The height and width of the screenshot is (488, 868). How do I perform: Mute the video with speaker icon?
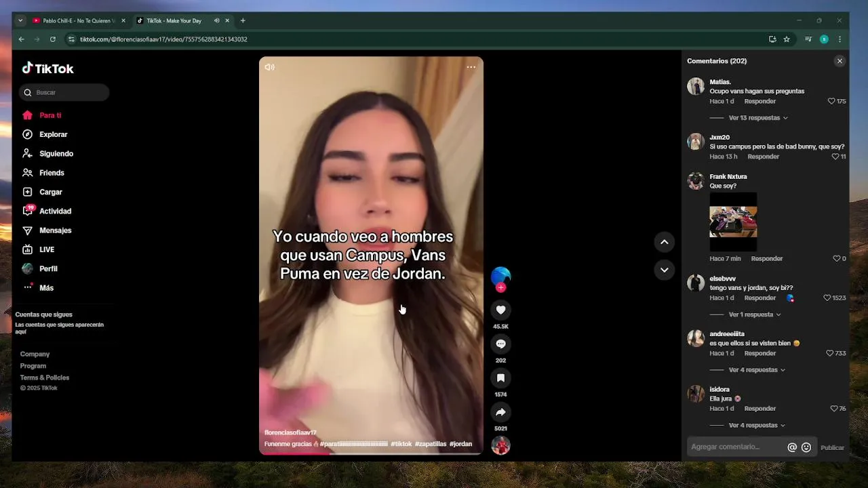pos(269,67)
